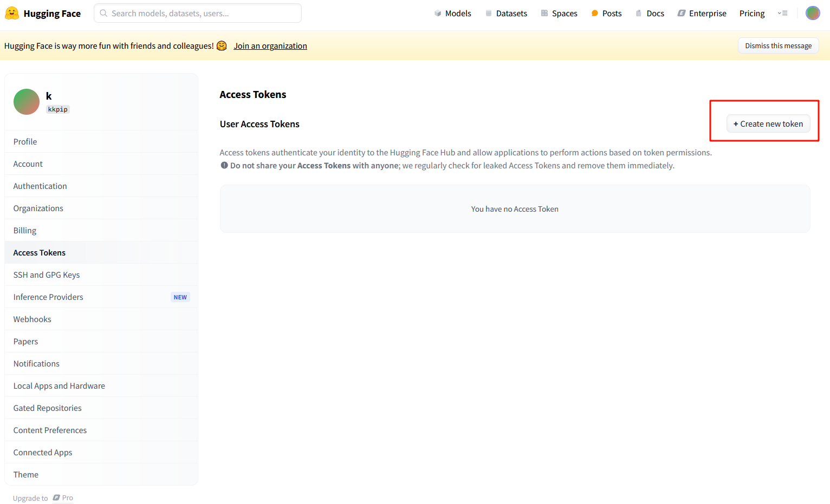Open Billing settings

(101, 230)
